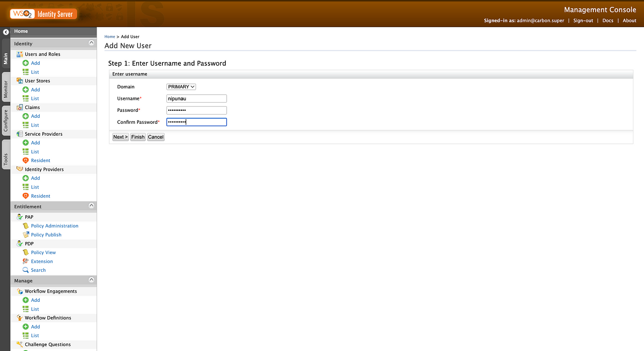The height and width of the screenshot is (351, 644).
Task: Open List under Service Providers
Action: (35, 152)
